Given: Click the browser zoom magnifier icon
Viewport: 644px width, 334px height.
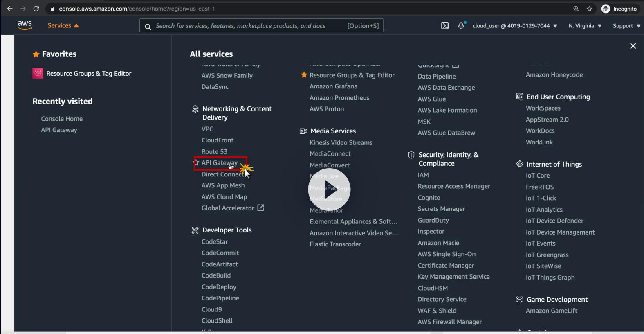Looking at the screenshot, I should point(576,9).
